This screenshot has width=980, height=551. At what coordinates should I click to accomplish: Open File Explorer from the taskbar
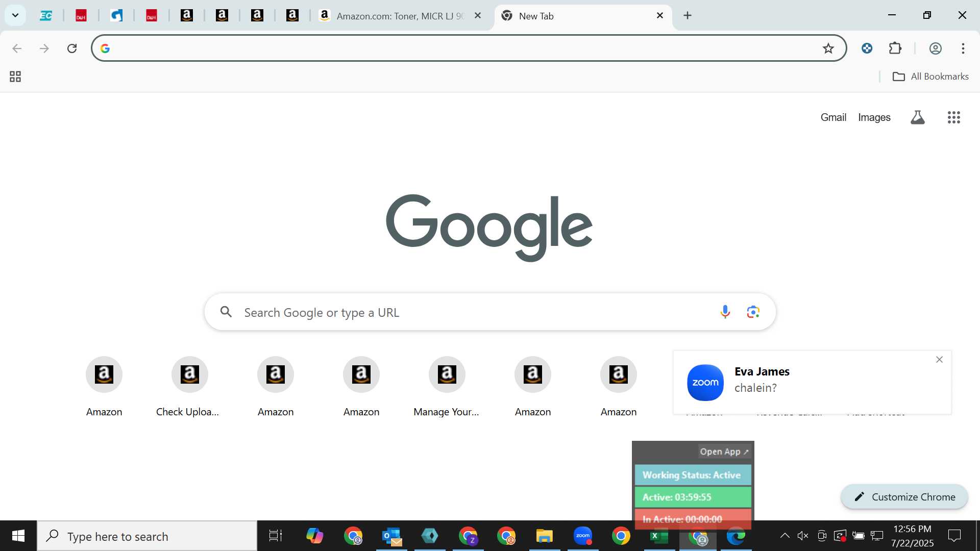coord(545,536)
